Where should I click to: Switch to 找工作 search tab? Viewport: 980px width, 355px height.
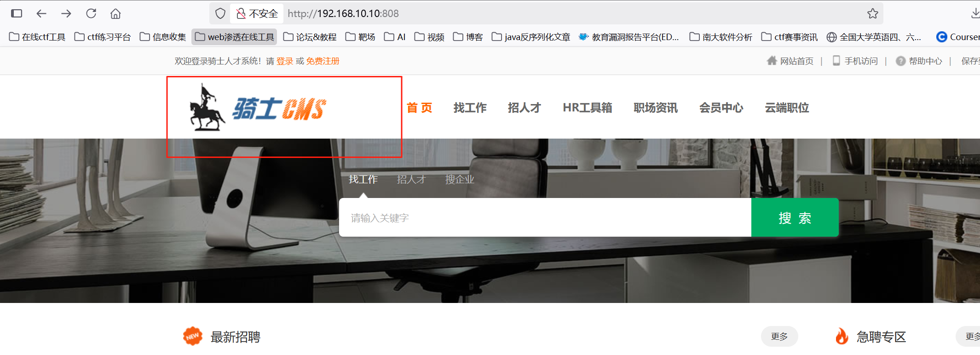click(363, 179)
